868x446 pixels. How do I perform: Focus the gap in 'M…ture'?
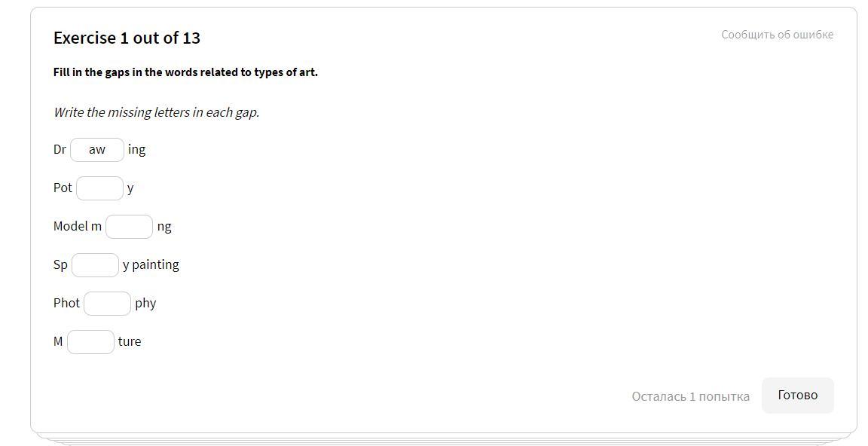(90, 342)
